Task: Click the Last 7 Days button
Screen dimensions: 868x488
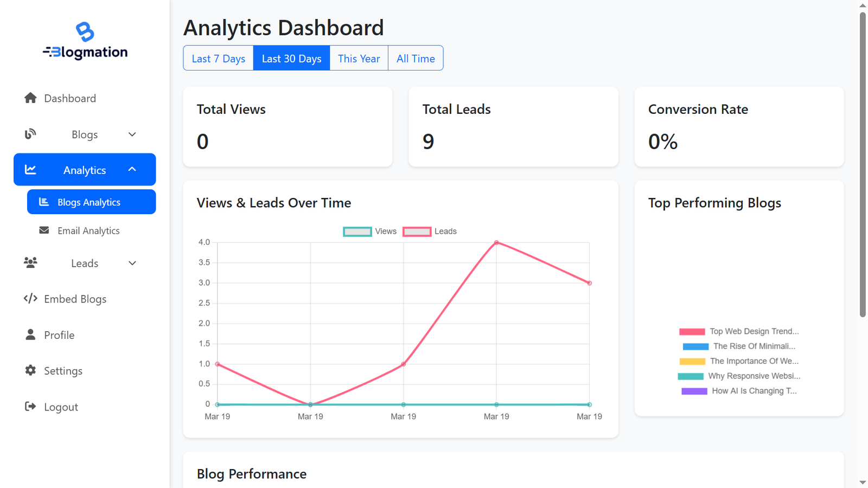Action: click(218, 58)
